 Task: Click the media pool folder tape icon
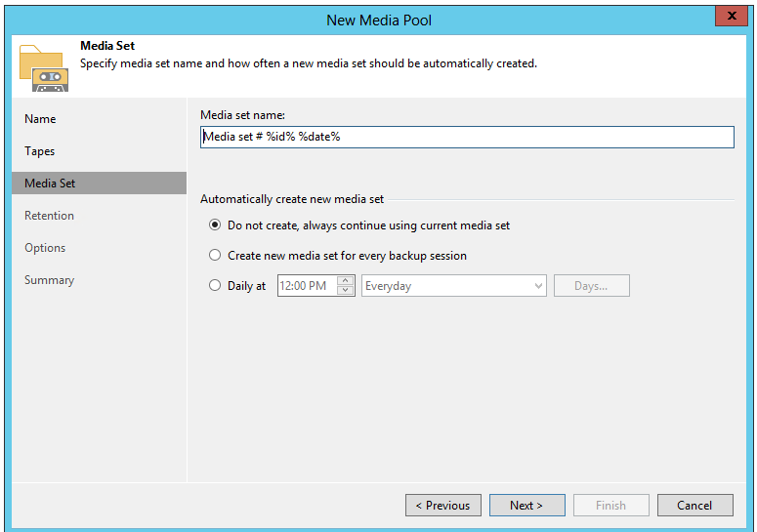click(43, 66)
